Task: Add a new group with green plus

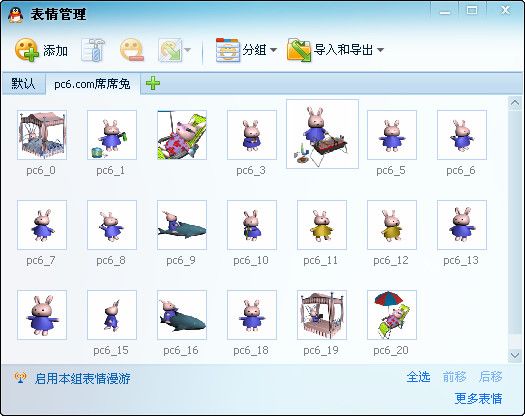Action: click(x=153, y=83)
